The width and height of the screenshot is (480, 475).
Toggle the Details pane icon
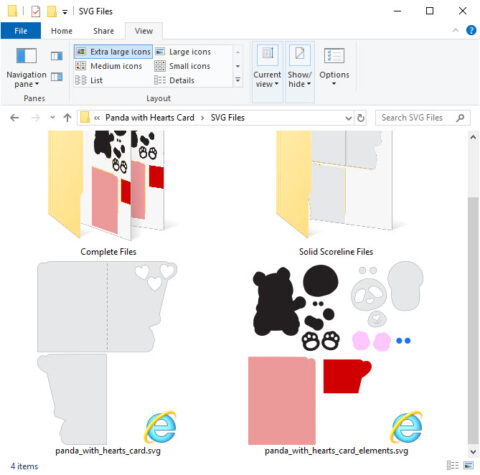coord(57,77)
